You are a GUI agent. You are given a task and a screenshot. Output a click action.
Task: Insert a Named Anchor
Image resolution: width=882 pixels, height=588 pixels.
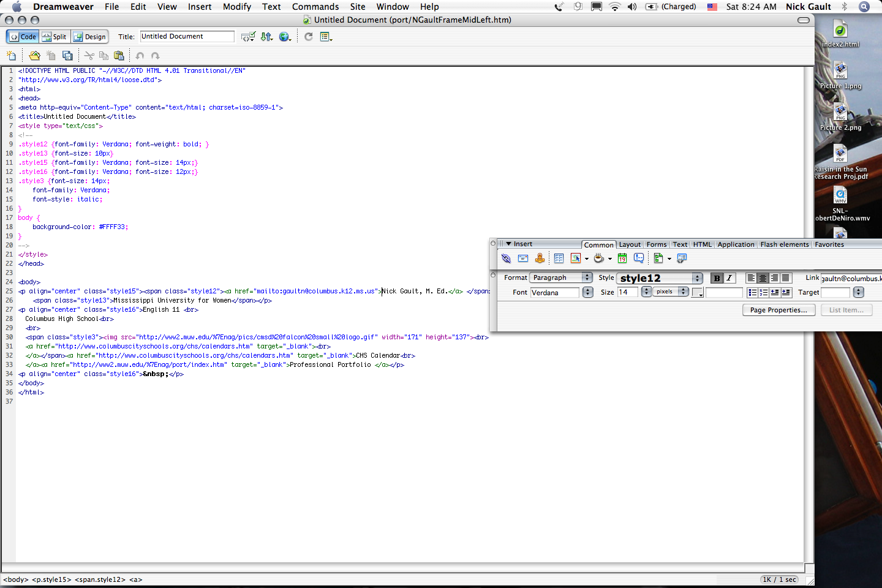point(540,258)
